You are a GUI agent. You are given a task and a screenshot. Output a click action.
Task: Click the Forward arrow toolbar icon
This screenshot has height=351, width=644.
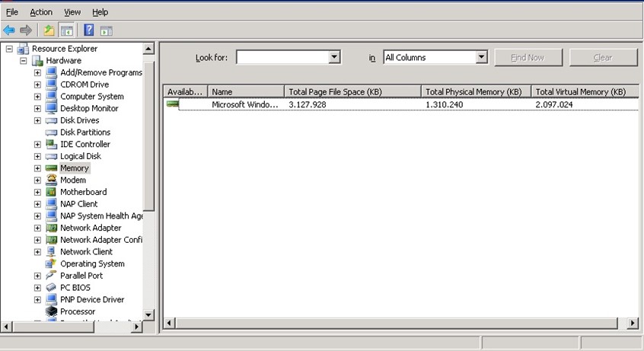point(26,30)
